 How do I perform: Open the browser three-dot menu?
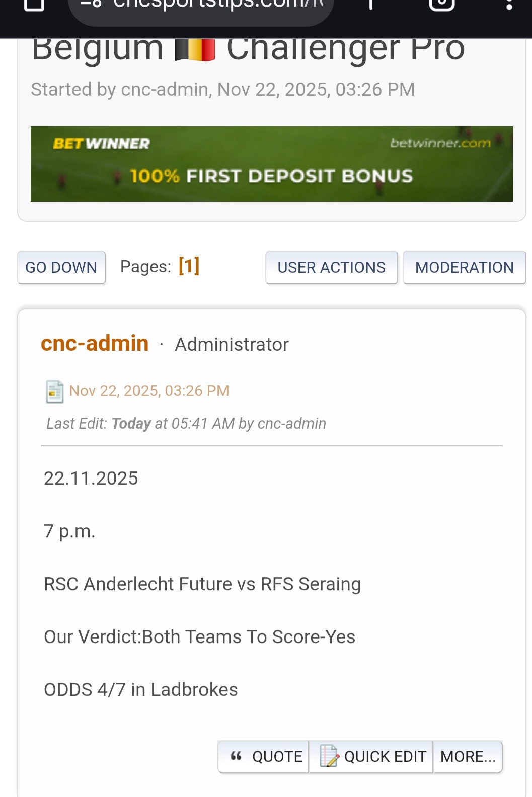[x=509, y=4]
